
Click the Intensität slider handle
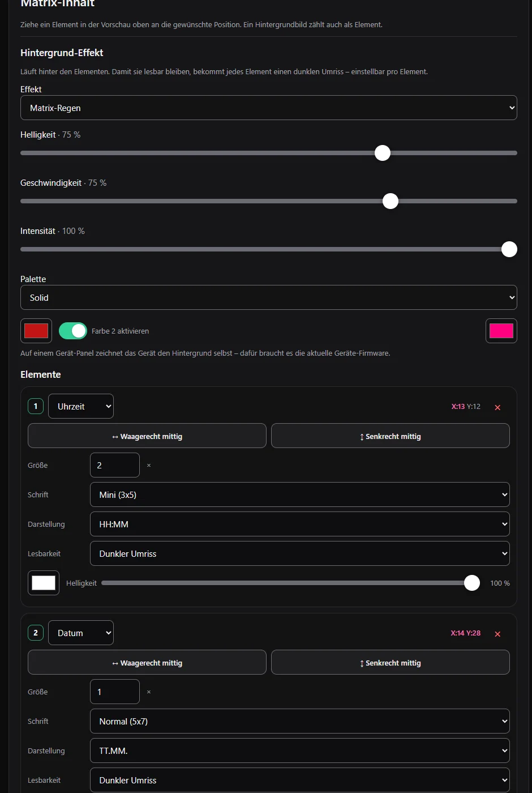[x=509, y=249]
